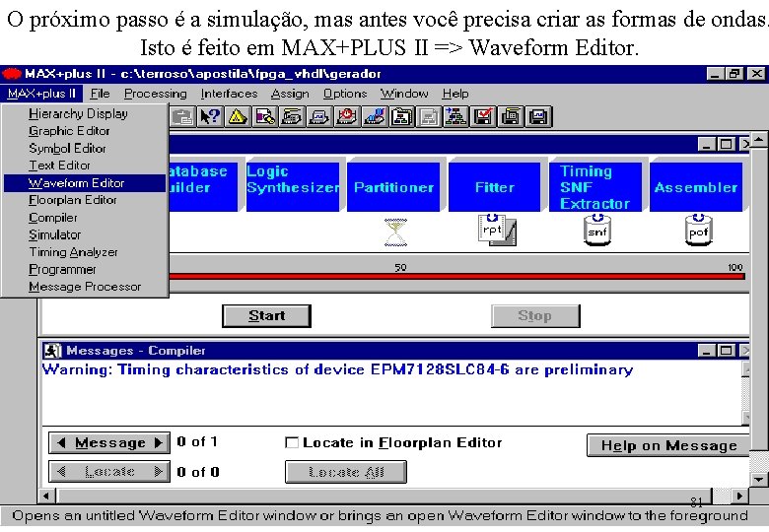Viewport: 769px width, 532px height.
Task: Choose Programmer from the dropdown menu
Action: (x=85, y=269)
